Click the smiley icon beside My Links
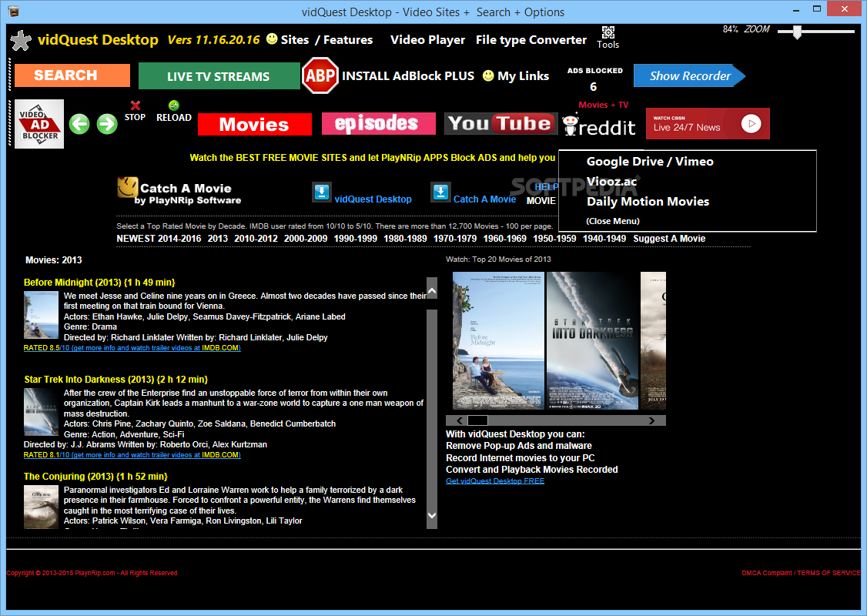Screen dimensions: 867x616 (x=488, y=75)
